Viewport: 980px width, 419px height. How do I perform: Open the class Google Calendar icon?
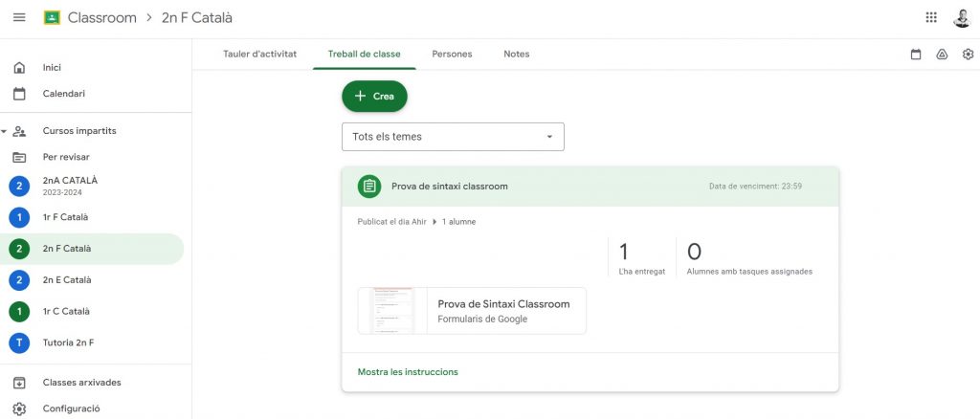(x=916, y=55)
